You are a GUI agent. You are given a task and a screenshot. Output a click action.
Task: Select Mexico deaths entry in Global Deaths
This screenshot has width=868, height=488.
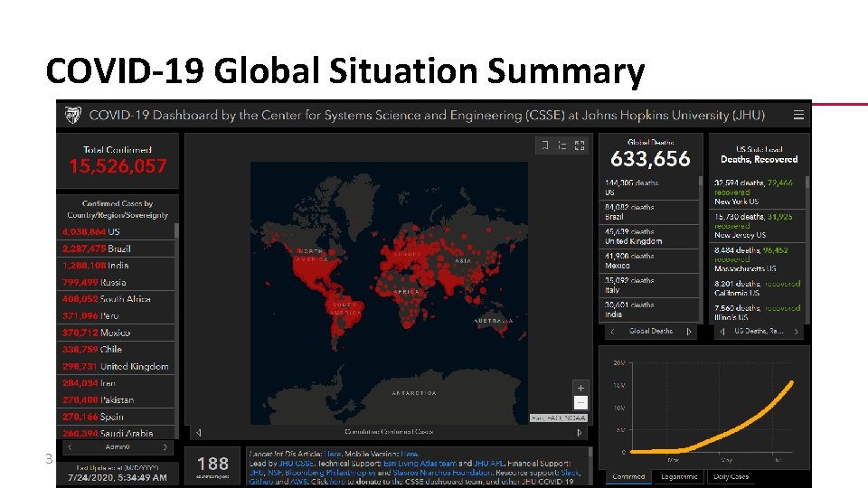[x=649, y=260]
